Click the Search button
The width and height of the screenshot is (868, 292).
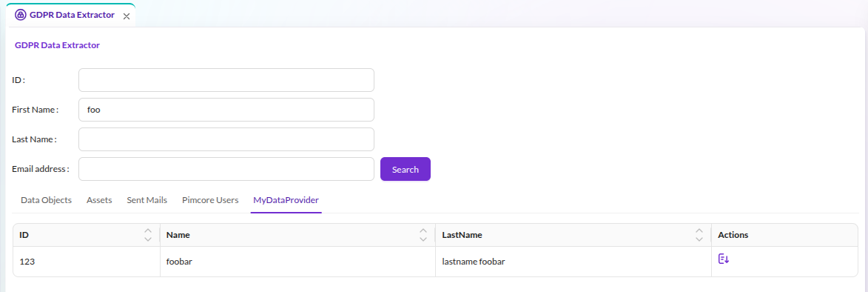pyautogui.click(x=406, y=170)
